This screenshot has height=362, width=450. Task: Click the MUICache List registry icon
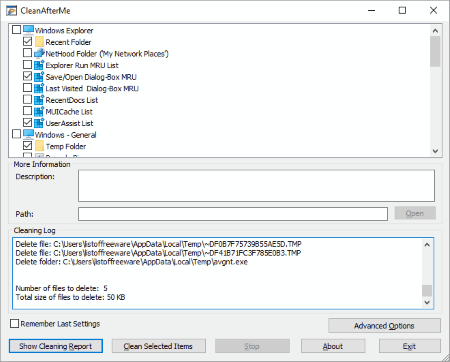39,111
